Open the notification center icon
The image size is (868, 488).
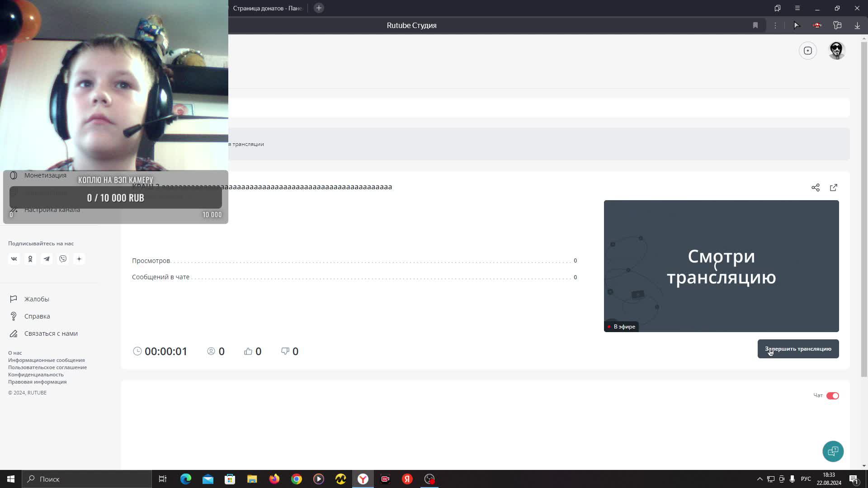click(x=854, y=479)
